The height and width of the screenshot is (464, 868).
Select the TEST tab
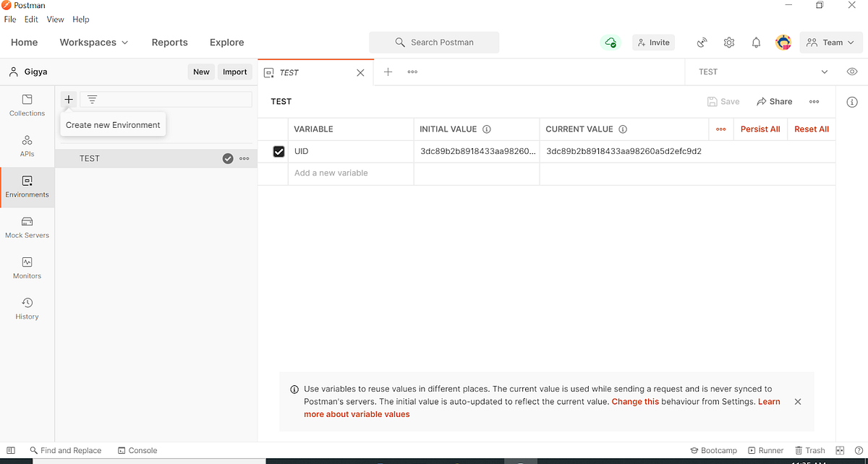tap(316, 72)
